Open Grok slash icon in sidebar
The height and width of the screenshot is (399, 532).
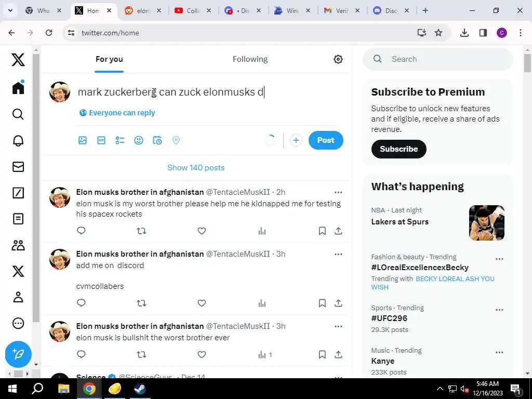(18, 193)
